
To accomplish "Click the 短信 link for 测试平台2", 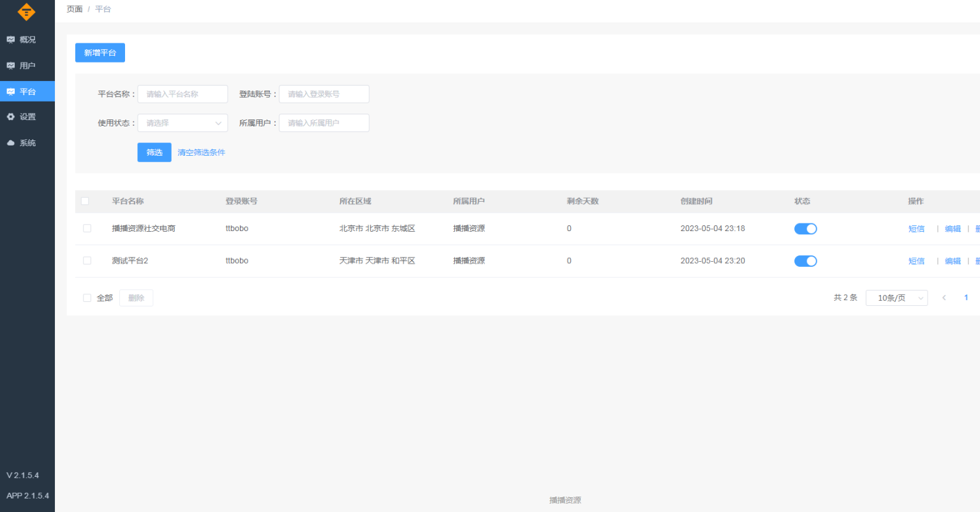I will [x=916, y=260].
